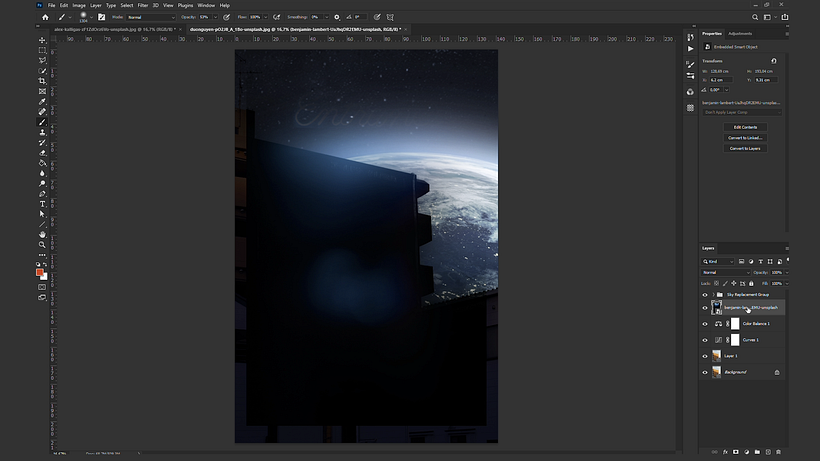Select the Hand tool
Viewport: 820px width, 461px height.
42,235
